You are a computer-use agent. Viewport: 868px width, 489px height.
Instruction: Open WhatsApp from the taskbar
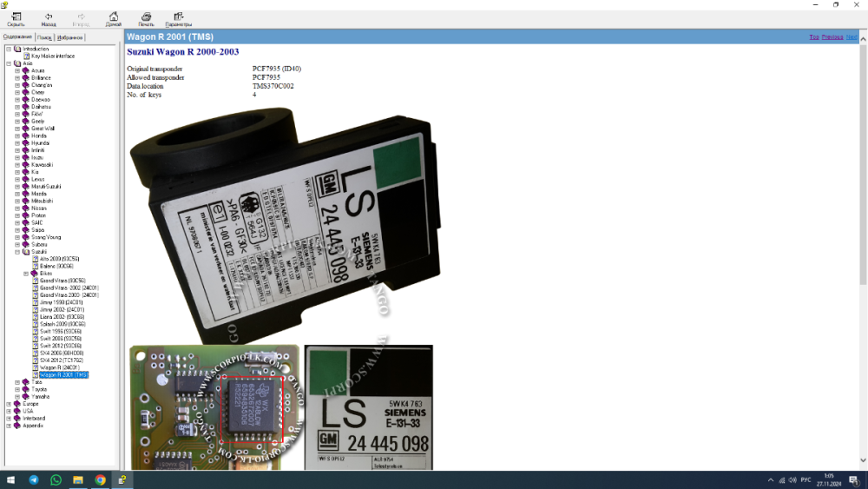tap(56, 479)
